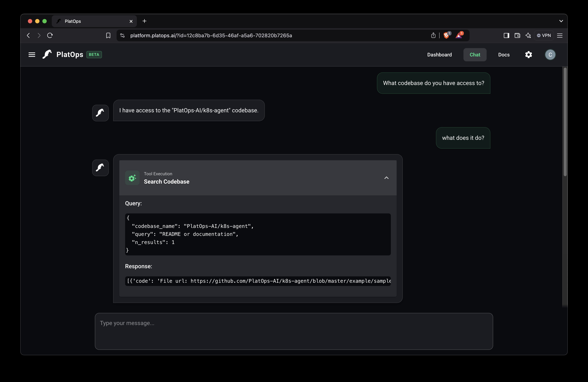Click the PlatOps brand name
This screenshot has height=382, width=588.
pyautogui.click(x=70, y=55)
